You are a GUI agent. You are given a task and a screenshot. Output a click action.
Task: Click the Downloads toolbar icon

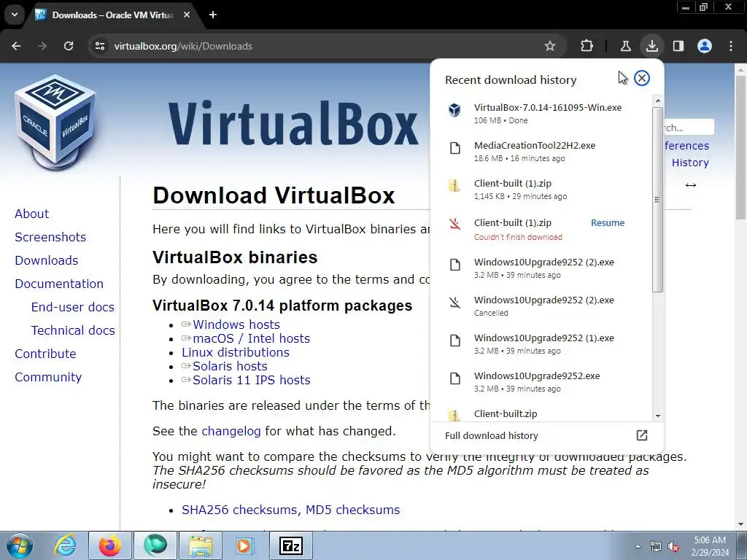(x=651, y=46)
